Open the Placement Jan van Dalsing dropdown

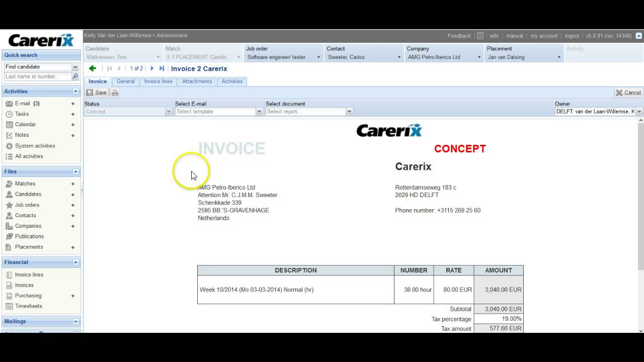[x=558, y=57]
